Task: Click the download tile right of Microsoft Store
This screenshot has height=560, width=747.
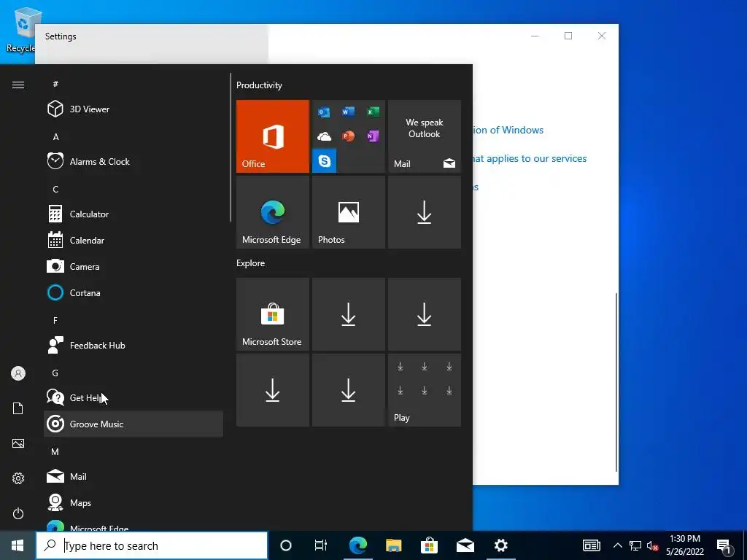Action: 349,314
